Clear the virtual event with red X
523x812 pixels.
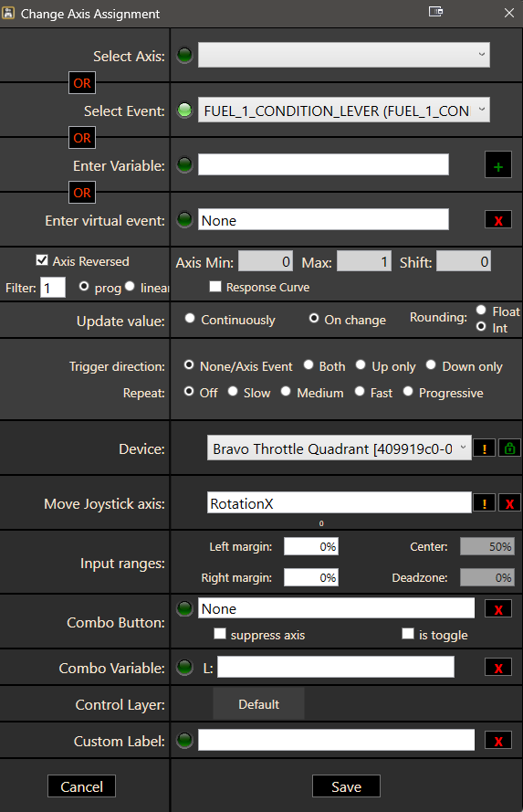(497, 220)
